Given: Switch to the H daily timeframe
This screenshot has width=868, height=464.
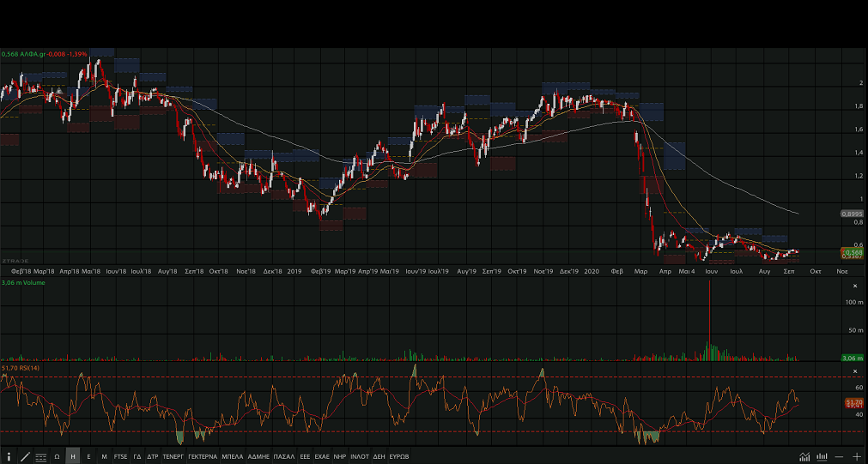Looking at the screenshot, I should (73, 457).
